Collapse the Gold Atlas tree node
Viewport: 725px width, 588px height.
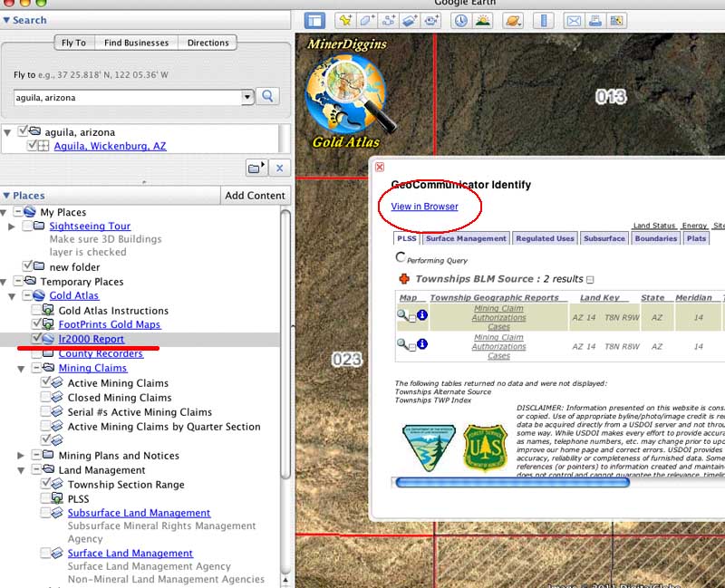click(12, 296)
